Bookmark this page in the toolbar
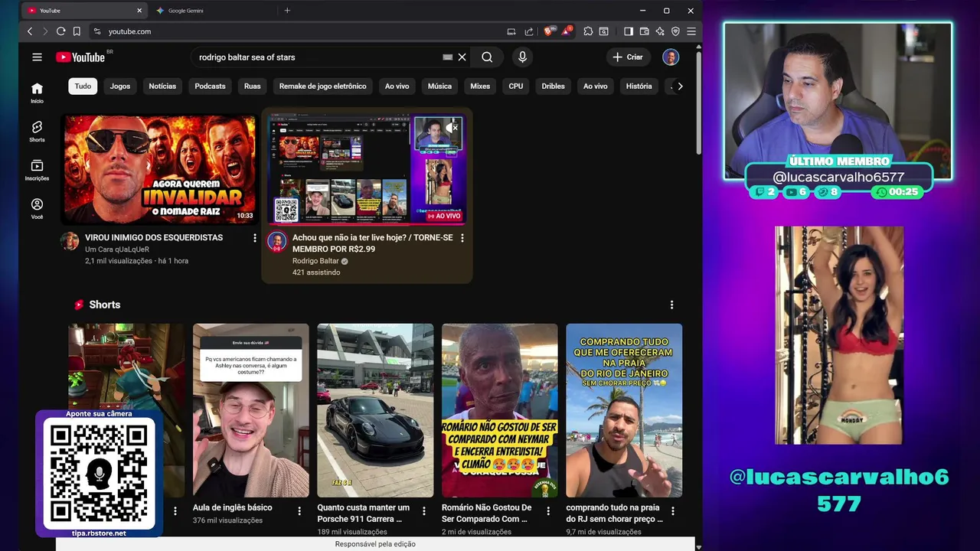This screenshot has height=551, width=980. click(77, 31)
